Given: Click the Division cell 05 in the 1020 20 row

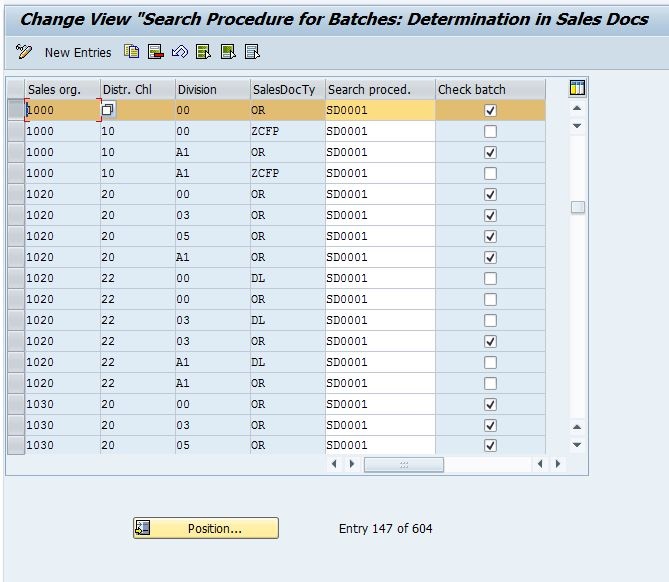Looking at the screenshot, I should coord(212,236).
